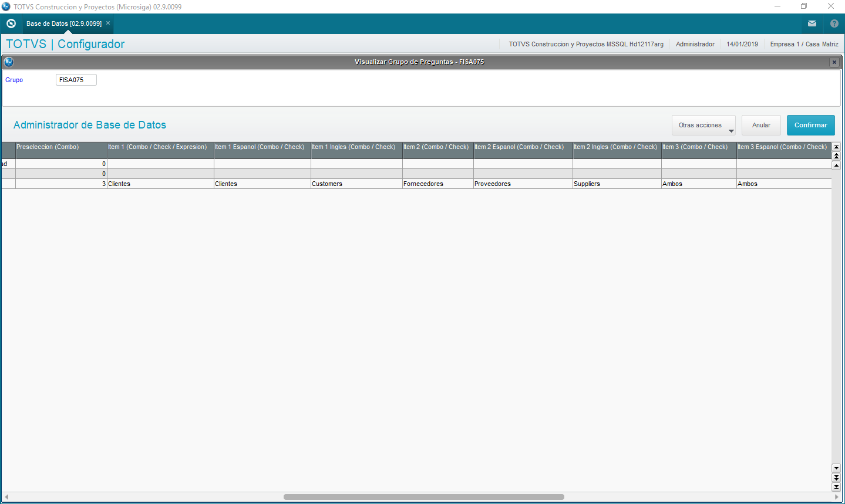Click the Grupo label

coord(14,80)
